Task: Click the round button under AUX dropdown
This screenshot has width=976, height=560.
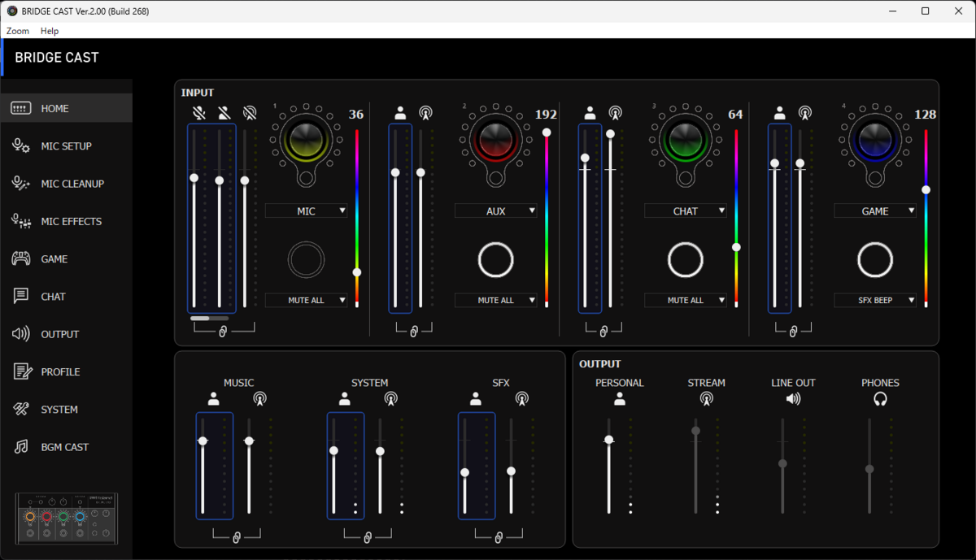Action: point(495,260)
